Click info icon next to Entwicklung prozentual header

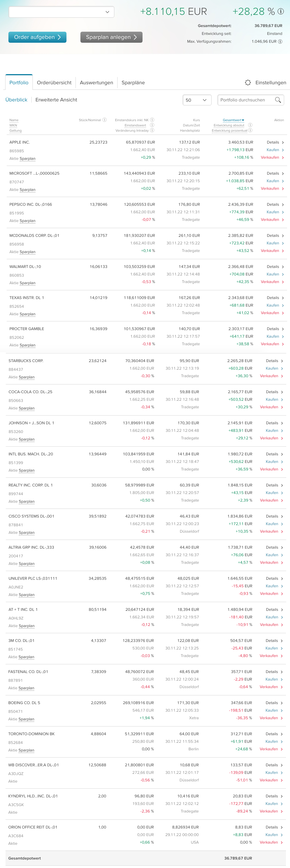coord(250,130)
